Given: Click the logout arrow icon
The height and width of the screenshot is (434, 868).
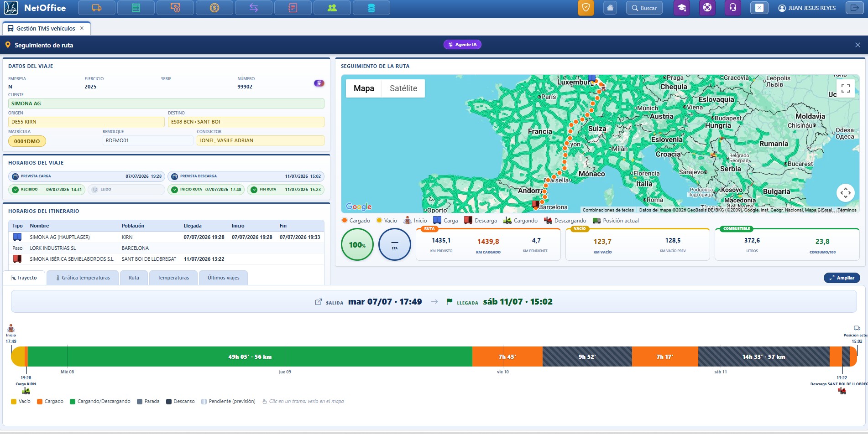Looking at the screenshot, I should point(854,8).
